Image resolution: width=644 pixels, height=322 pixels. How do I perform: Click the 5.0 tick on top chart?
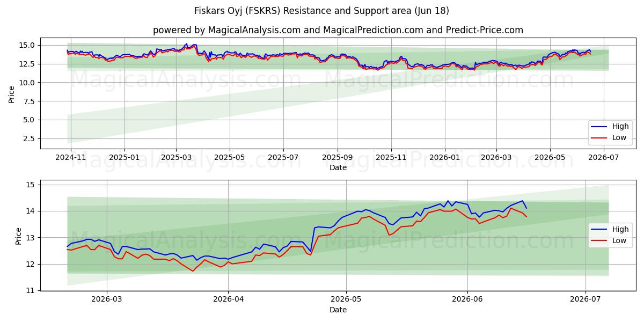click(30, 120)
